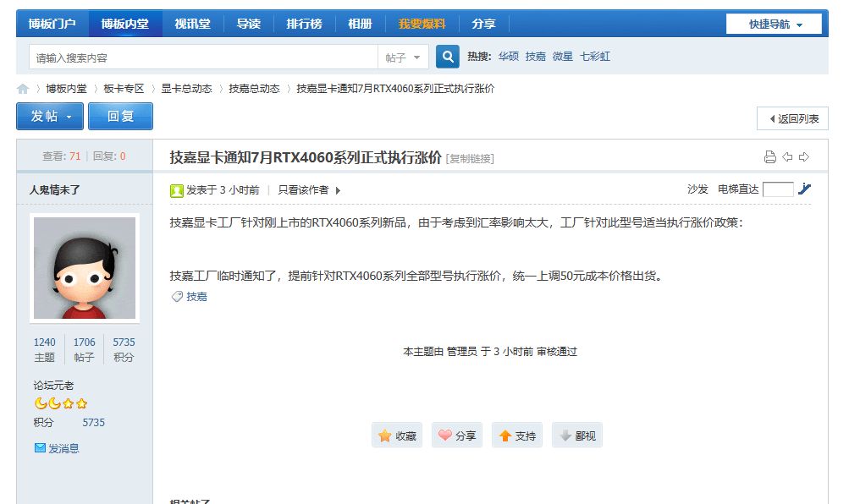Click breadcrumb link 技嘉总动态
The image size is (849, 504).
255,89
